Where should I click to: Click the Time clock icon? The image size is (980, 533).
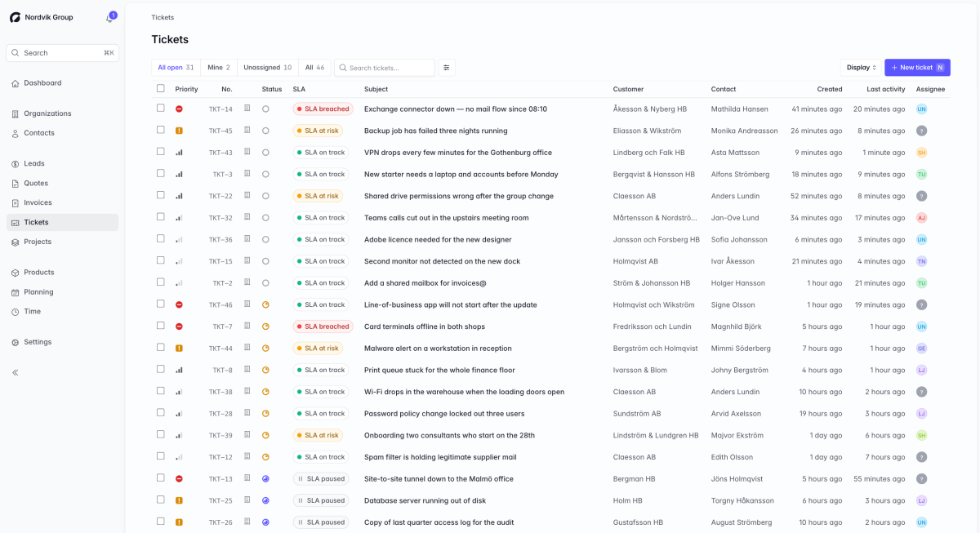[16, 312]
